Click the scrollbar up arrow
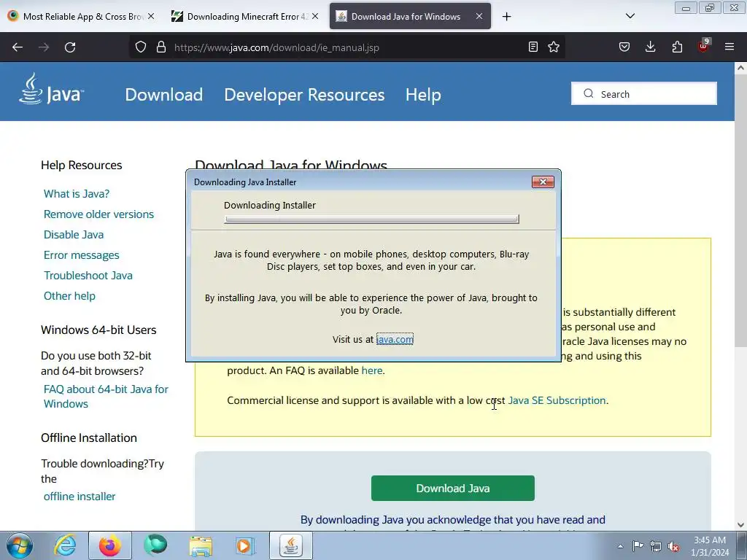The height and width of the screenshot is (560, 747). click(740, 68)
